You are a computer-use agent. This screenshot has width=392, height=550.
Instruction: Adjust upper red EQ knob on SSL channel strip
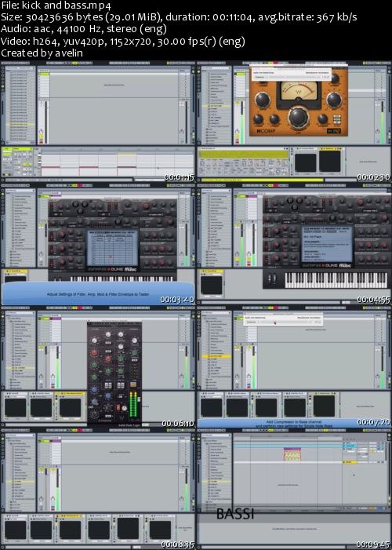[94, 353]
